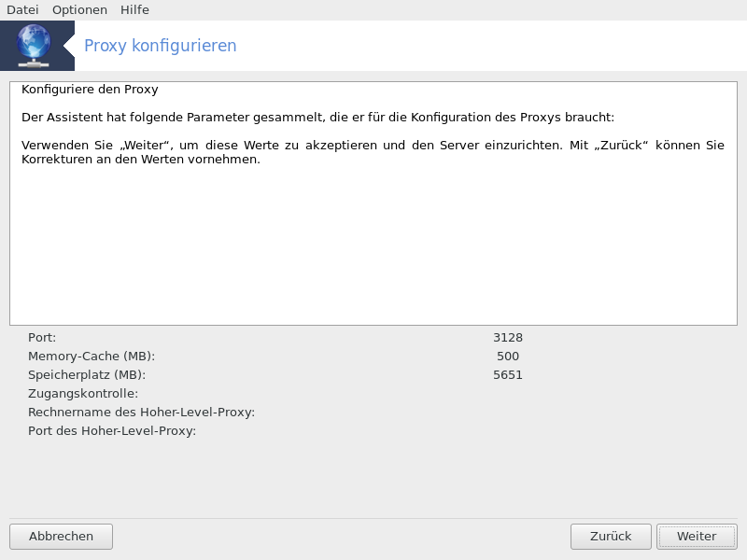Click the Abbrechen button
Image resolution: width=747 pixels, height=560 pixels.
[x=61, y=537]
